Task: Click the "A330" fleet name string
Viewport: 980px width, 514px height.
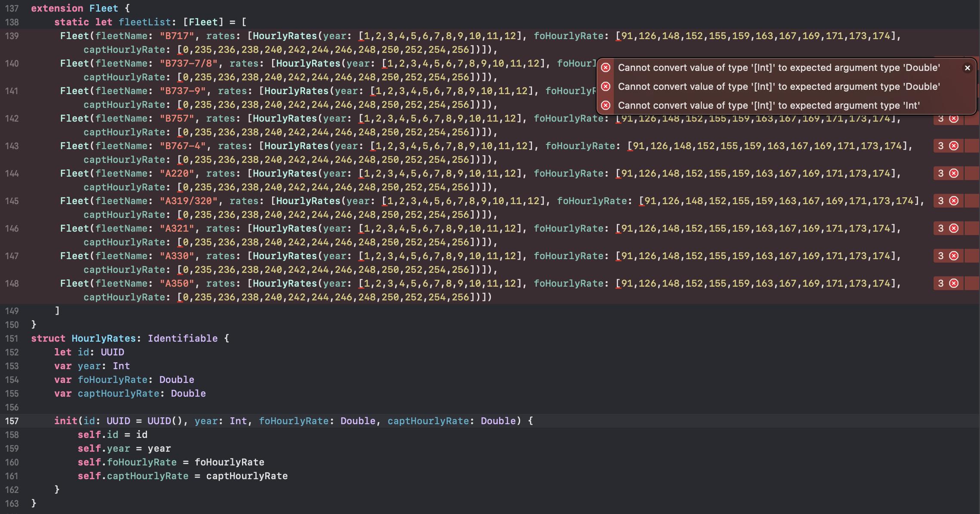Action: pyautogui.click(x=177, y=256)
